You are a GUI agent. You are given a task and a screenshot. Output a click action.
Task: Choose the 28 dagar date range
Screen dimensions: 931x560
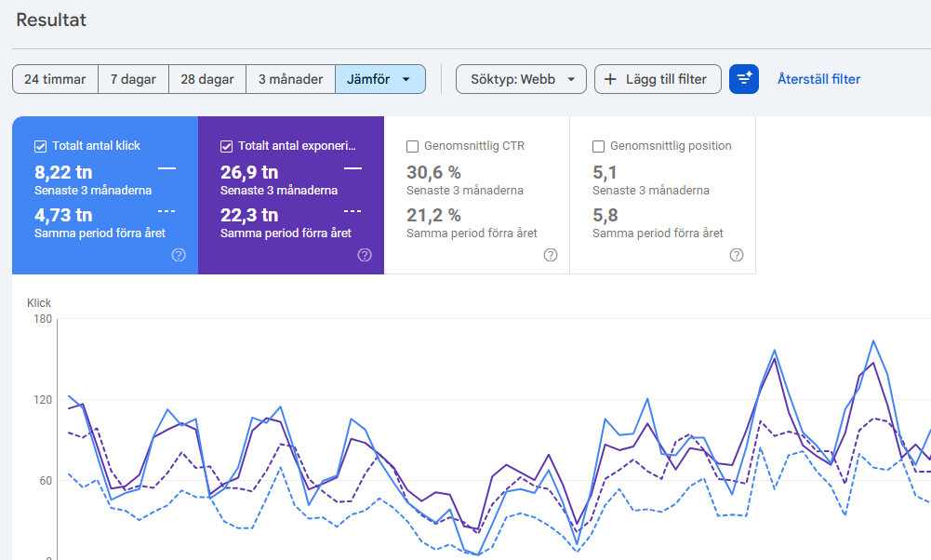(x=207, y=79)
